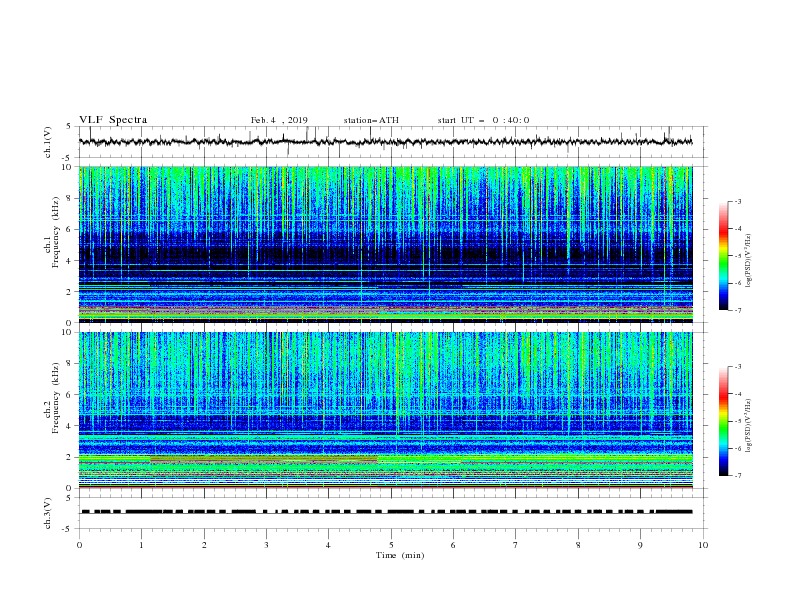Click time-axis tick label "1"

click(x=141, y=545)
